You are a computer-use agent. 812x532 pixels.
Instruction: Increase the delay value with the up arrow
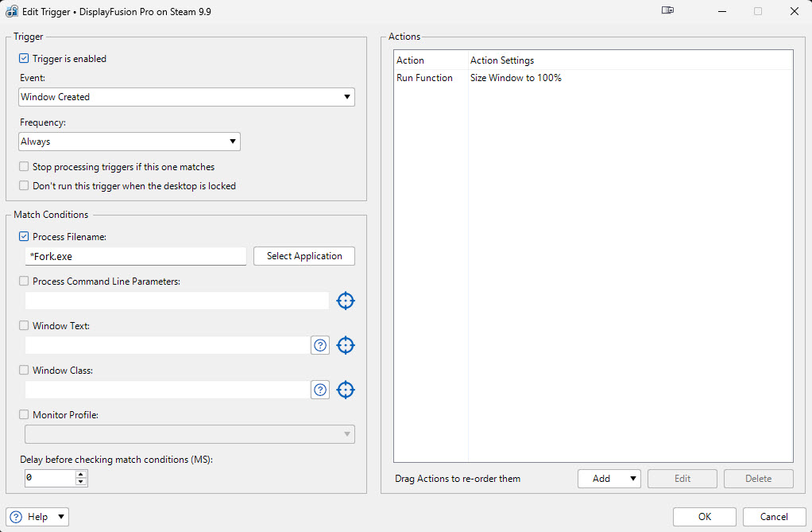tap(80, 474)
